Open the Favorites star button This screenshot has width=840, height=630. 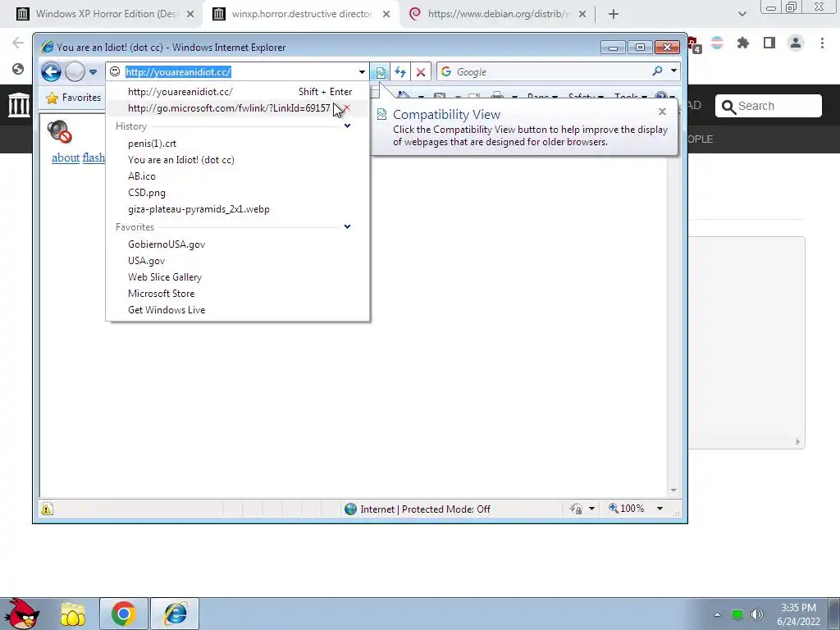(74, 98)
